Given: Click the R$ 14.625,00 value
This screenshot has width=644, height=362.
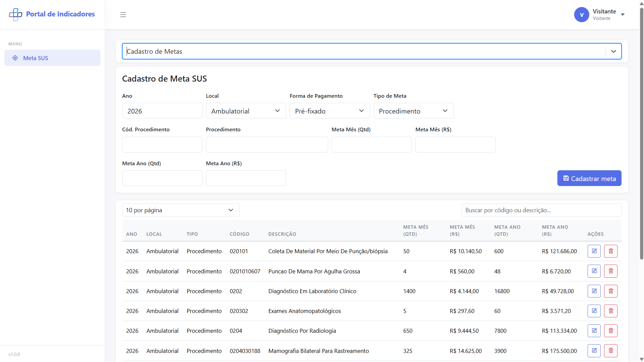Looking at the screenshot, I should point(466,351).
